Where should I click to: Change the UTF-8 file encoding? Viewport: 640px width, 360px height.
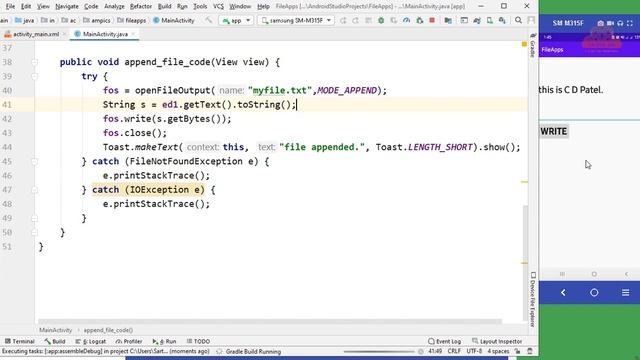click(x=474, y=351)
